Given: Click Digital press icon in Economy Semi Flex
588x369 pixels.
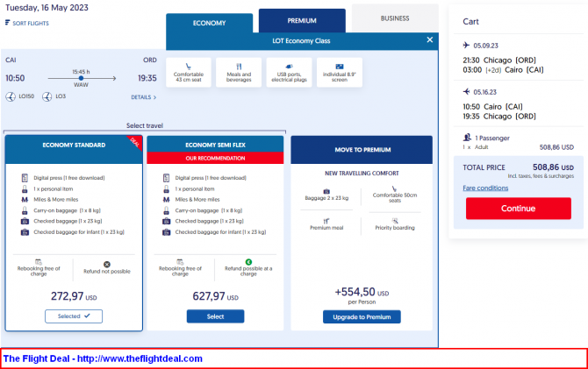Looking at the screenshot, I should pos(166,178).
